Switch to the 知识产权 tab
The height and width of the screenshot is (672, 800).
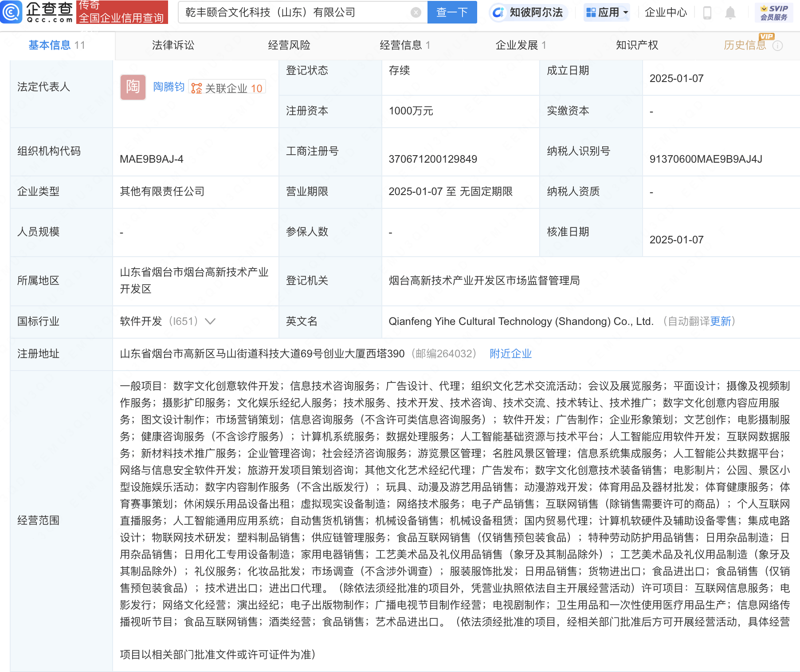(637, 45)
